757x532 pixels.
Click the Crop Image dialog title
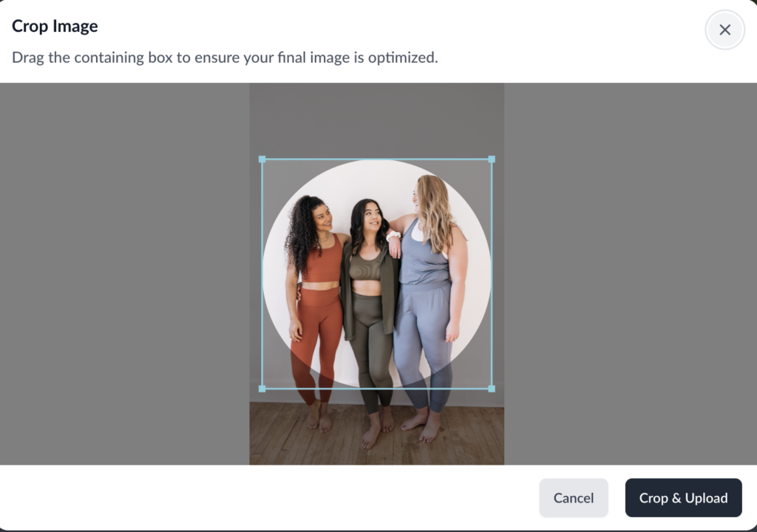coord(55,26)
